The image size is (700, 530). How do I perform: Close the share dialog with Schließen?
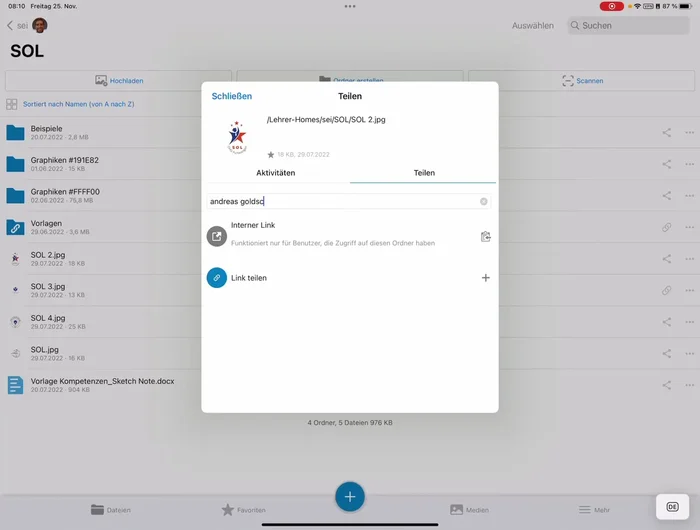(232, 96)
